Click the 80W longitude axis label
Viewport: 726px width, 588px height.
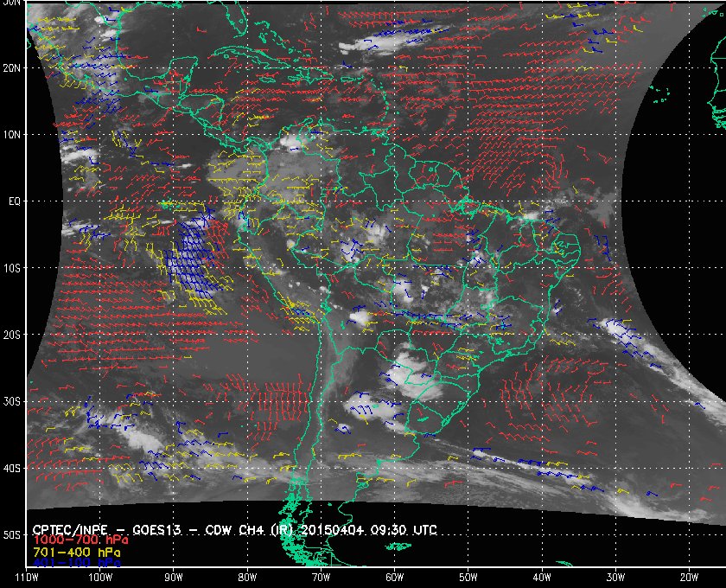point(247,578)
